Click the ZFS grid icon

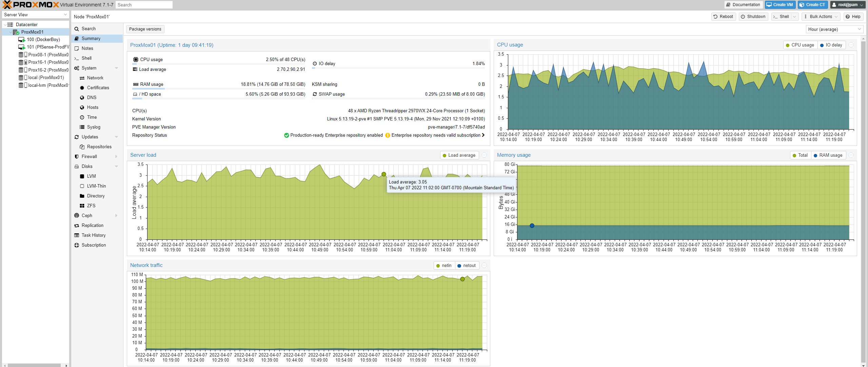tap(82, 206)
